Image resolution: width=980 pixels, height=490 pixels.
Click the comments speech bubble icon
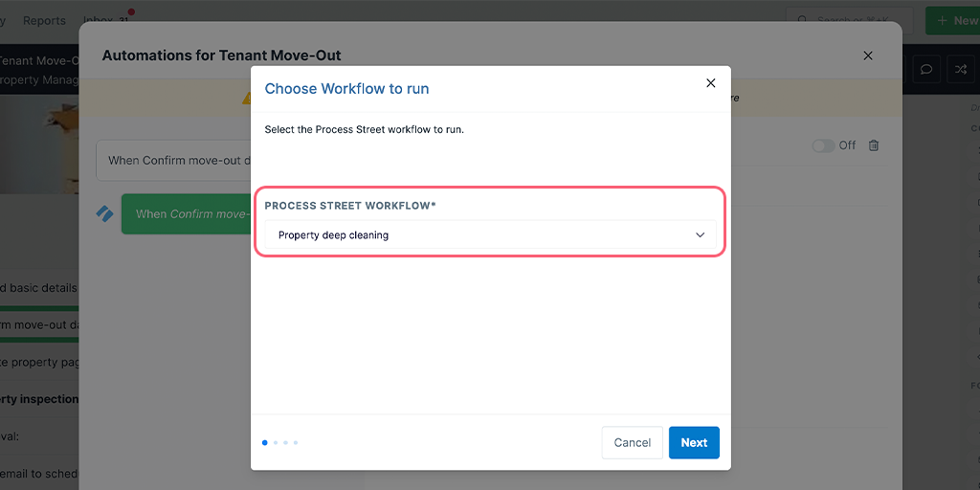(926, 69)
